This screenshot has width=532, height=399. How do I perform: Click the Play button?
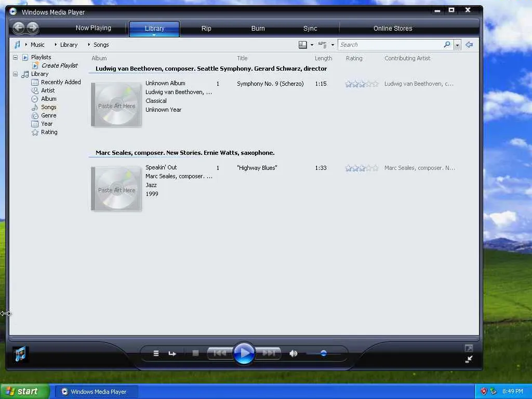tap(244, 353)
